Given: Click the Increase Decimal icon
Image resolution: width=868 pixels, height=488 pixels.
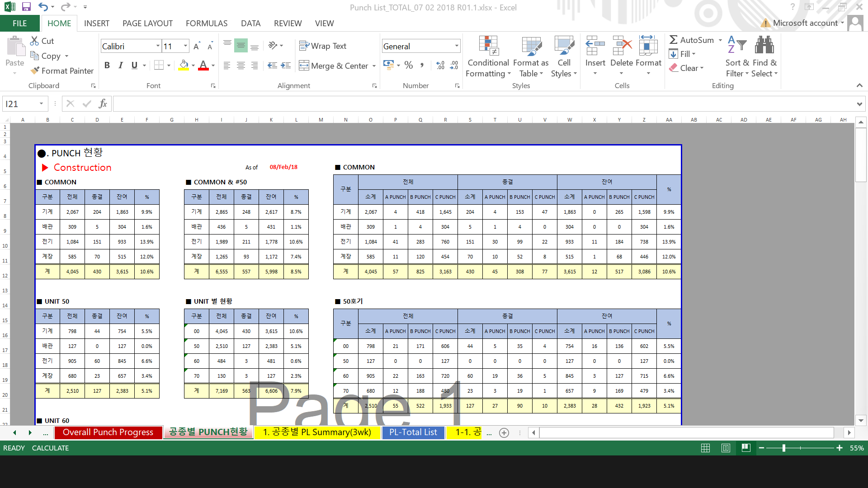Looking at the screenshot, I should click(x=440, y=66).
